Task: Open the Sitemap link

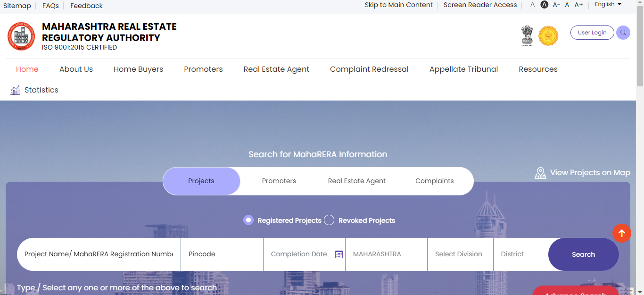Action: (x=17, y=6)
